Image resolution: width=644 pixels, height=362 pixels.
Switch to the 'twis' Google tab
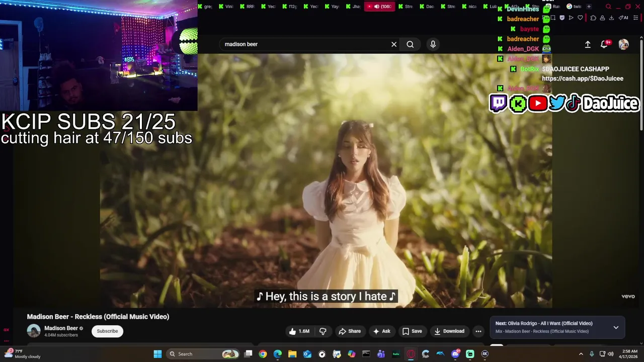point(574,7)
